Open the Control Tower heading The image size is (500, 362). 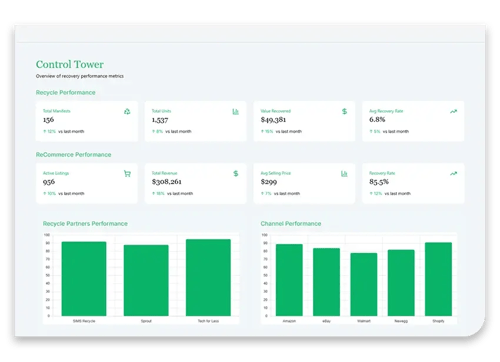70,64
